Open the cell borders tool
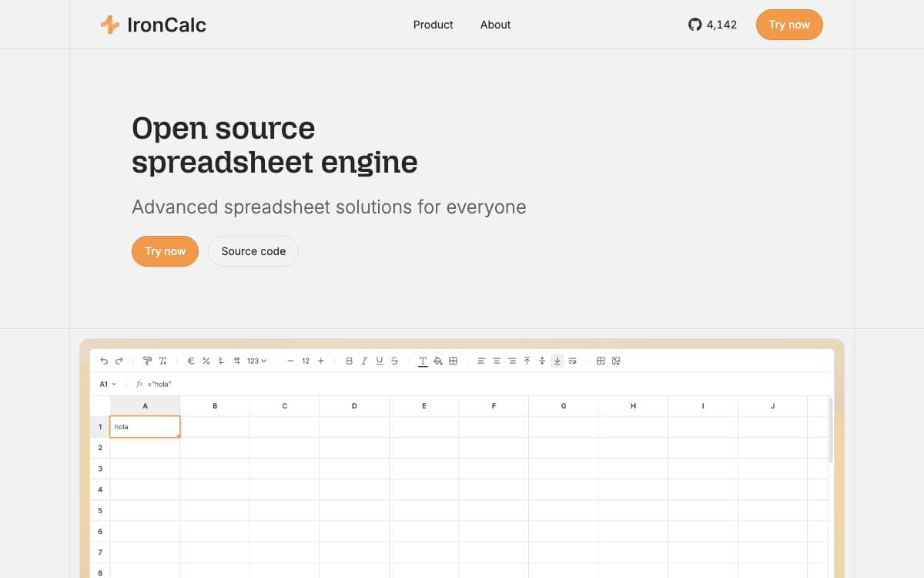This screenshot has width=924, height=578. pyautogui.click(x=454, y=361)
